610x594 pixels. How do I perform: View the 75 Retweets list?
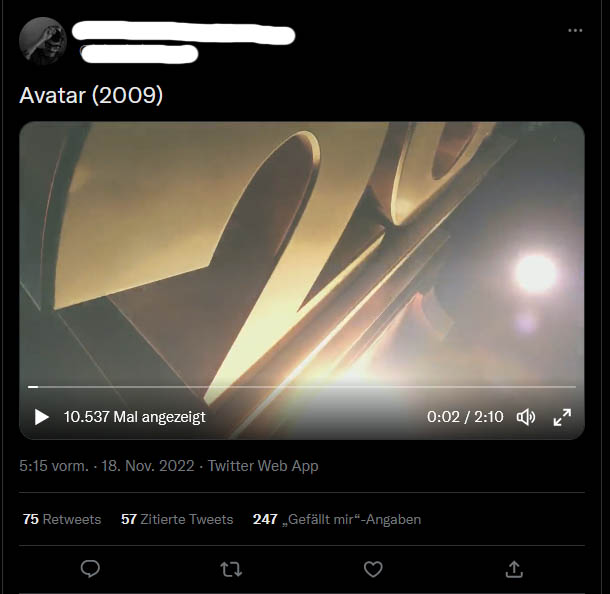pyautogui.click(x=62, y=519)
